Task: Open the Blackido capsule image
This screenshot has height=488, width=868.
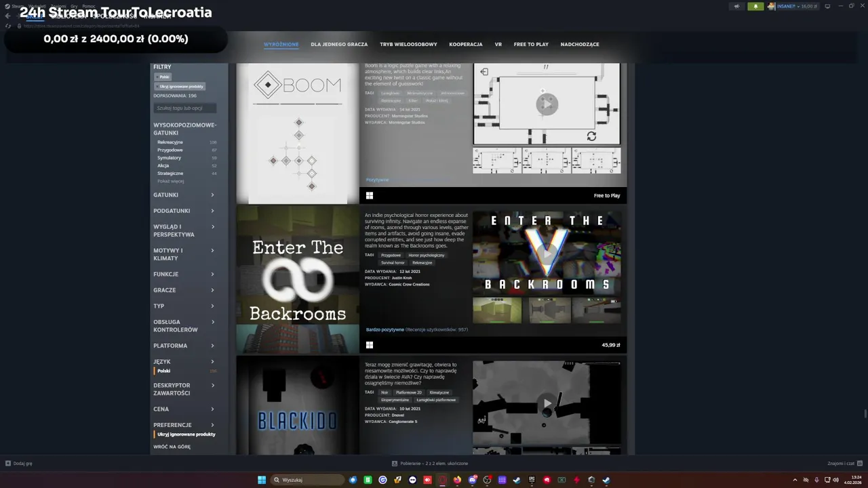Action: point(298,405)
